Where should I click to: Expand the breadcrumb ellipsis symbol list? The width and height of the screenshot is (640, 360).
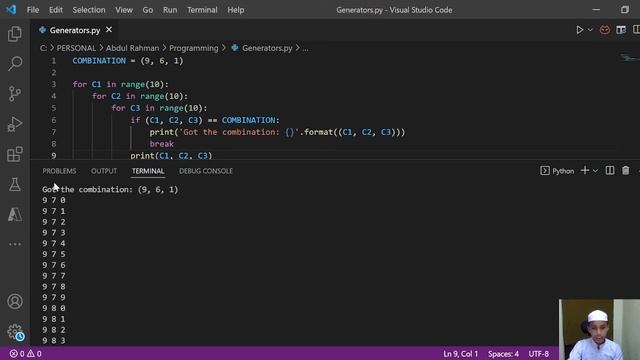[x=305, y=48]
